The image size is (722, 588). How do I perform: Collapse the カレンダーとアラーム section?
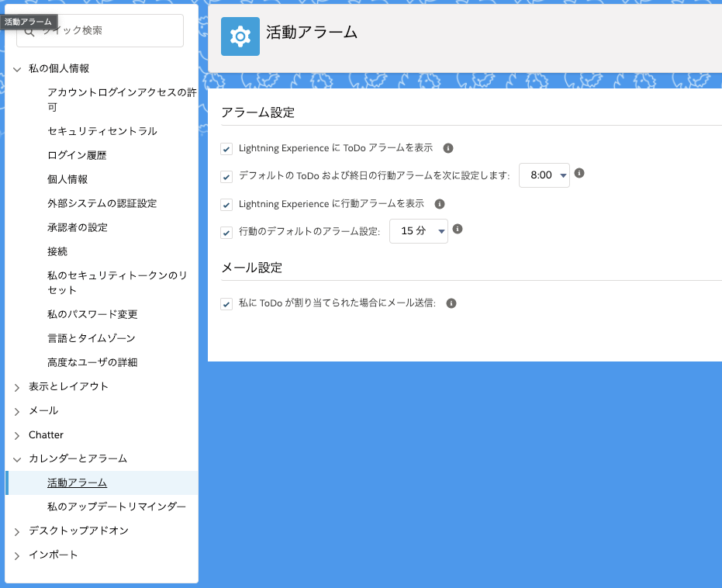coord(17,459)
